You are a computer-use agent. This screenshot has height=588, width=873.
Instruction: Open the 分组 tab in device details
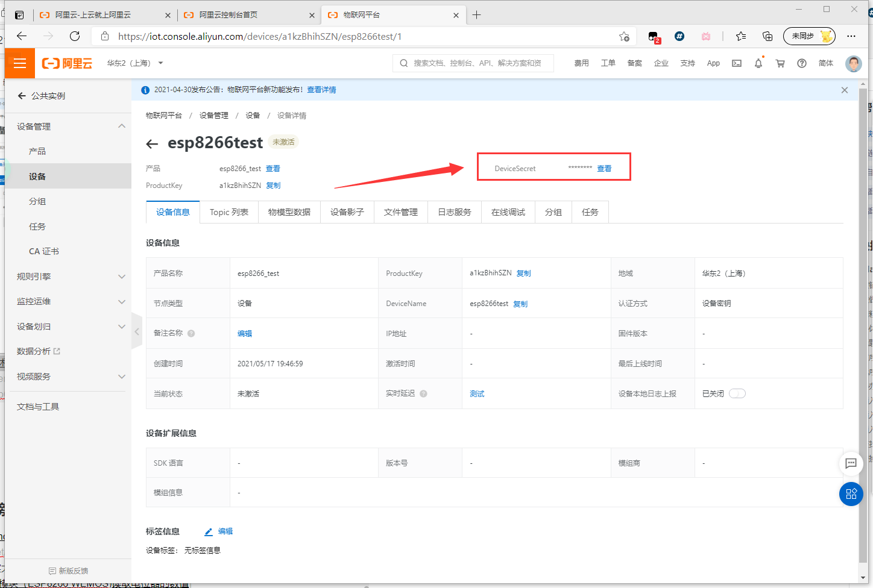click(553, 212)
